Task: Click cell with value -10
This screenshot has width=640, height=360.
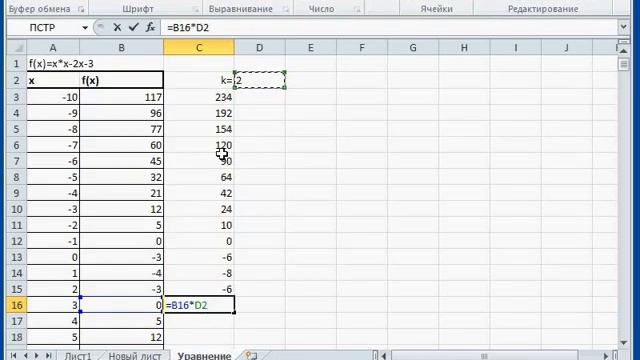Action: tap(53, 97)
